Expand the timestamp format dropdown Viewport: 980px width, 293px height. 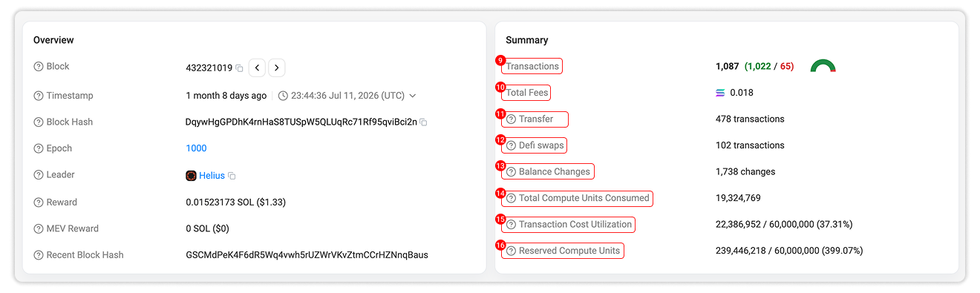[413, 96]
